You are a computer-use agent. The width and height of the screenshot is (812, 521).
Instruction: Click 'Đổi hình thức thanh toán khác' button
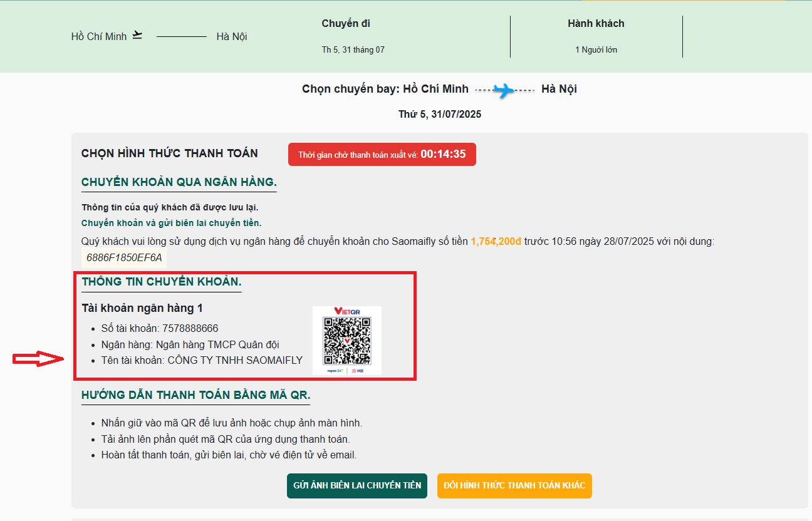(x=514, y=486)
